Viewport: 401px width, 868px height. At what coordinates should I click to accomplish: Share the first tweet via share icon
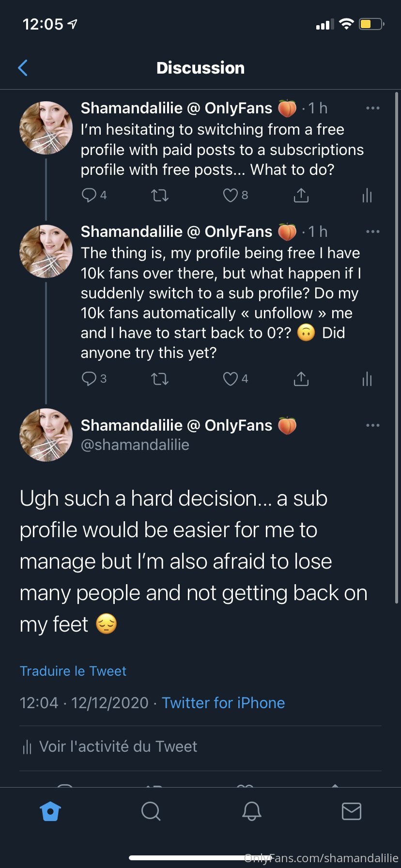(x=301, y=195)
